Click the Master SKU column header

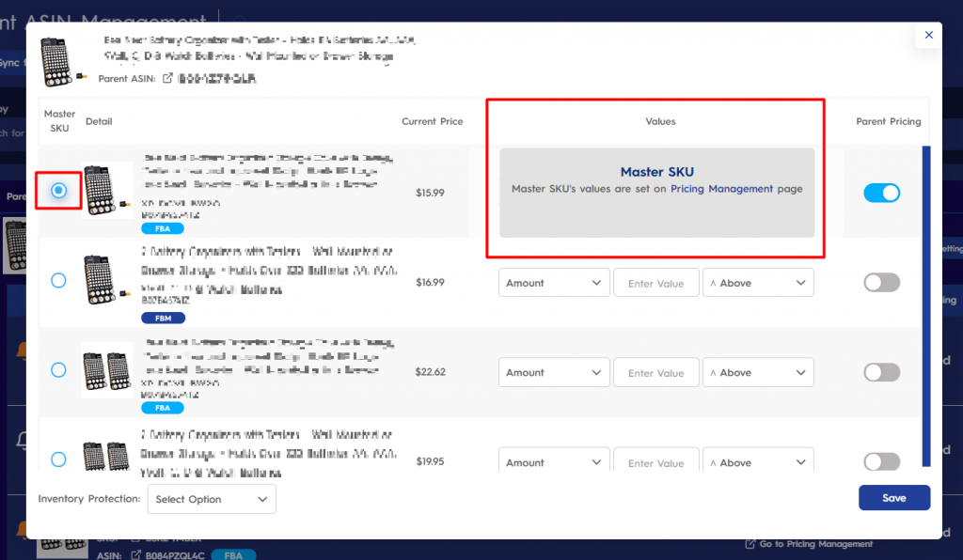[x=59, y=121]
